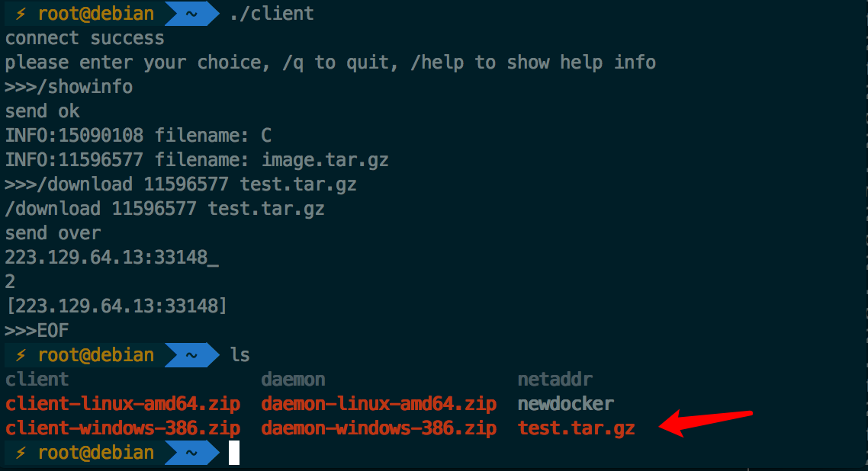Click the netaddr entry in the listing
Viewport: 868px width, 471px height.
pos(555,380)
